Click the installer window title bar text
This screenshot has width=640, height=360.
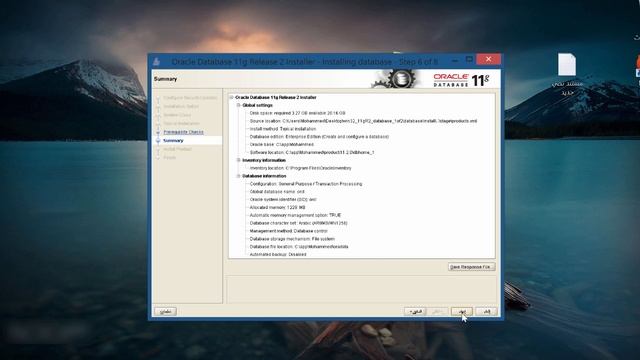304,62
